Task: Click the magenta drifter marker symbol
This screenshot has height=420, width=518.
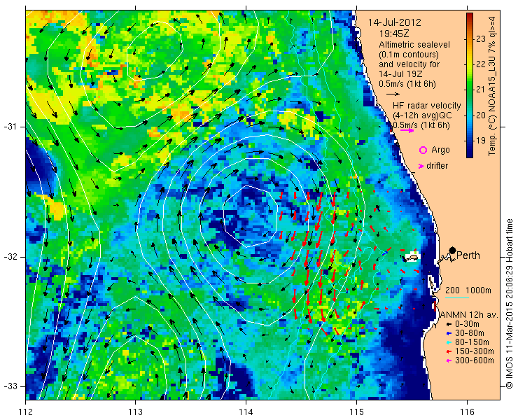Action: pyautogui.click(x=421, y=166)
